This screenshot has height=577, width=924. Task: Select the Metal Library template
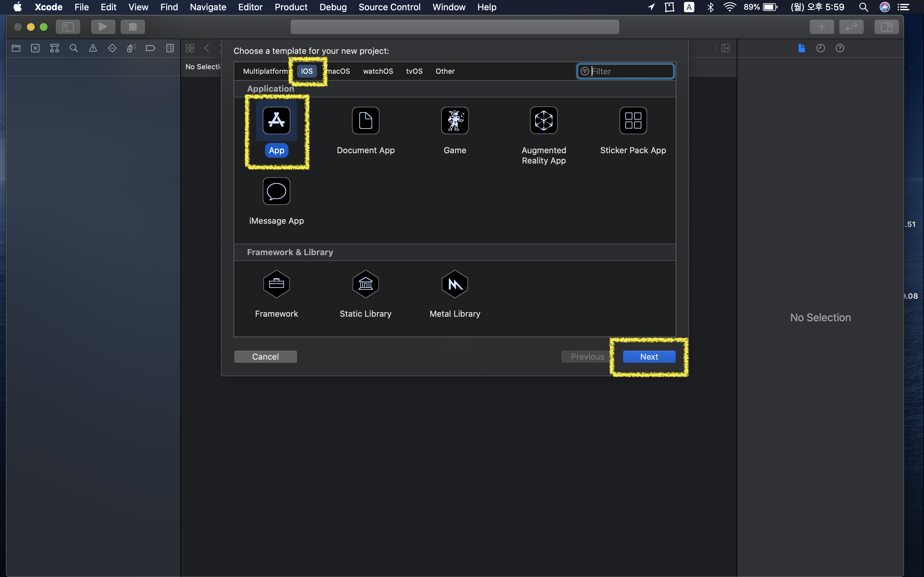454,284
